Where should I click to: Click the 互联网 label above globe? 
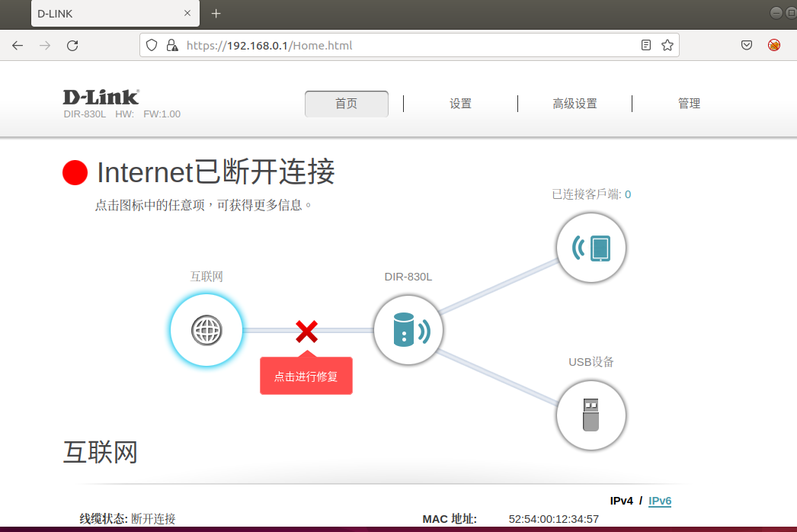206,277
